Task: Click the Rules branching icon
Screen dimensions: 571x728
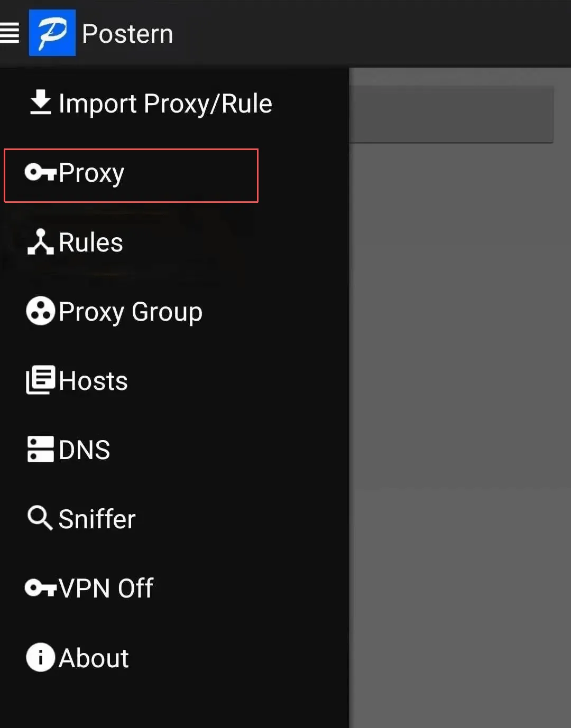Action: coord(40,242)
